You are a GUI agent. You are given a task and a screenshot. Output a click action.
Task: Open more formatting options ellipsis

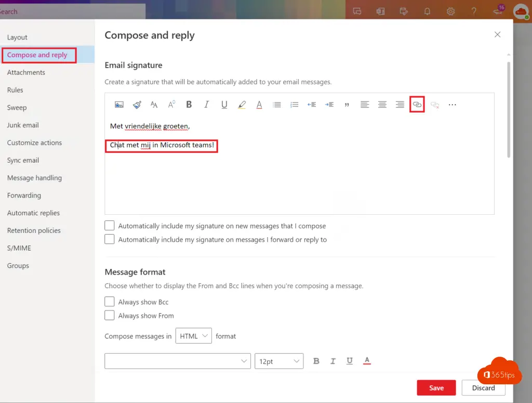coord(452,105)
